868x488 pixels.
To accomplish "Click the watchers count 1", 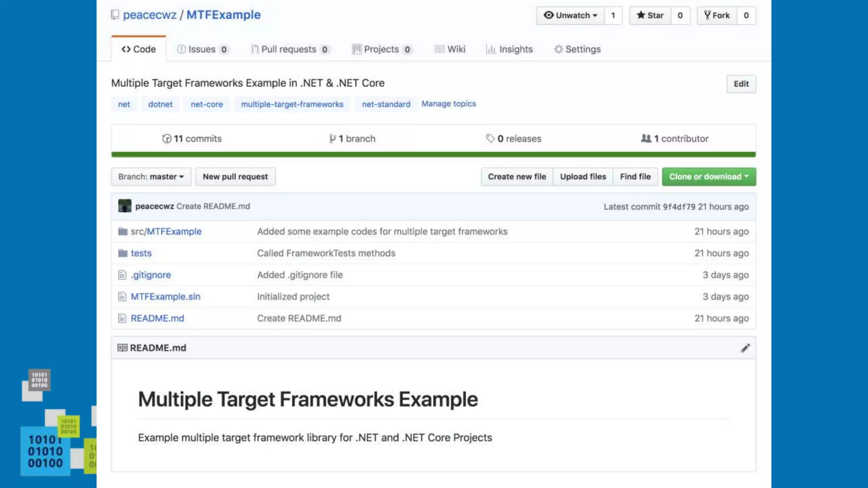I will pos(613,15).
